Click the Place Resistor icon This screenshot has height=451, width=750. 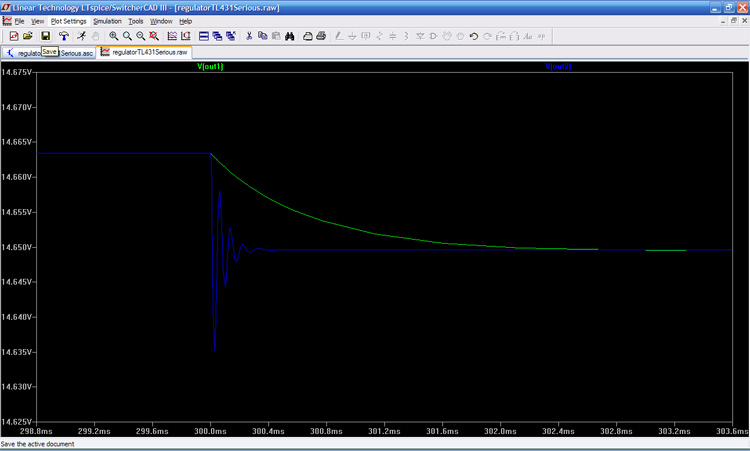(x=379, y=36)
